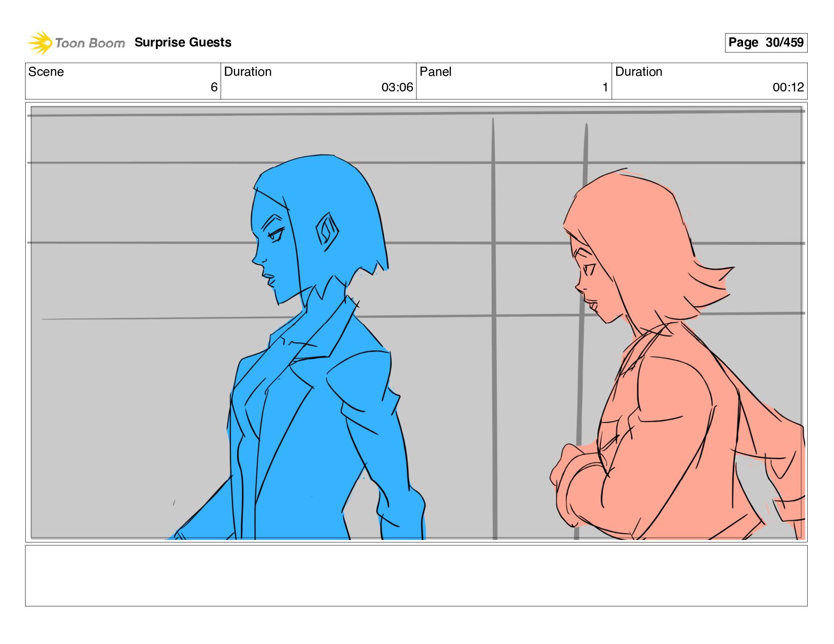Click the panel duration value '00:12'

click(x=788, y=87)
